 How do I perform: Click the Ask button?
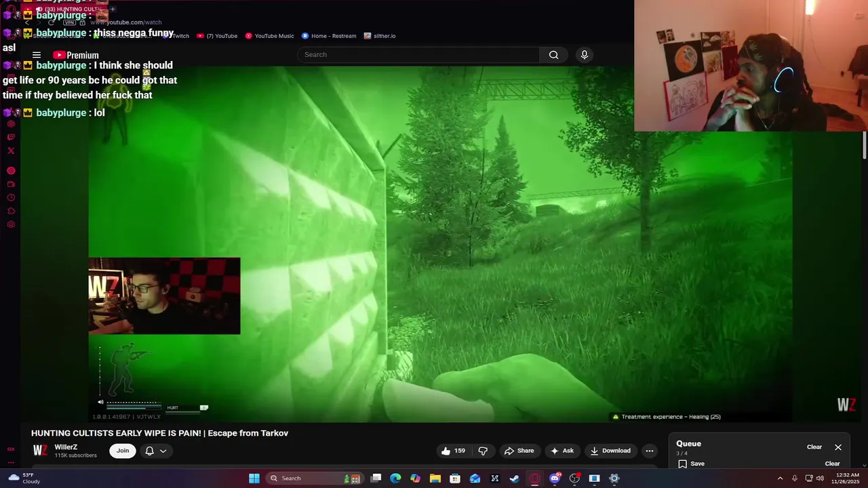pos(561,451)
